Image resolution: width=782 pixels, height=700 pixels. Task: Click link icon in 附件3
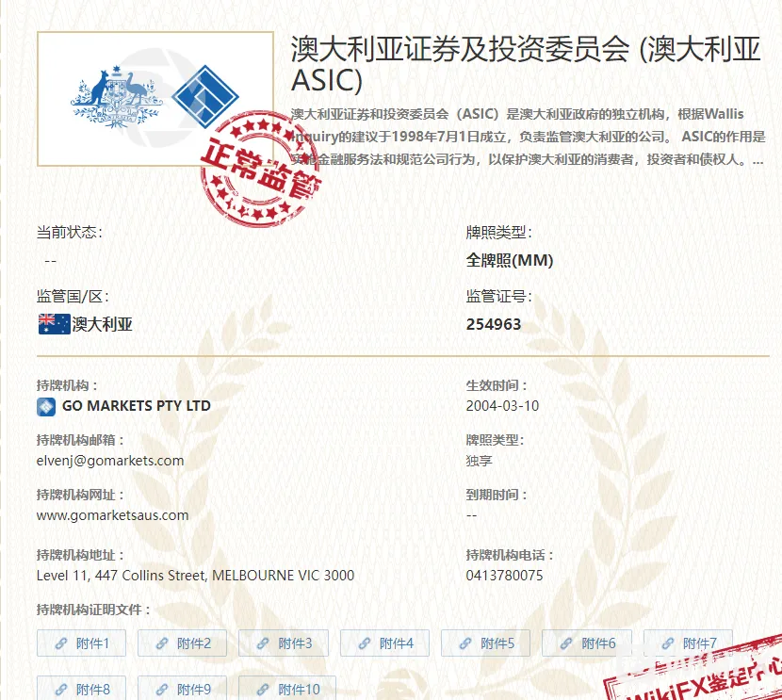coord(263,643)
